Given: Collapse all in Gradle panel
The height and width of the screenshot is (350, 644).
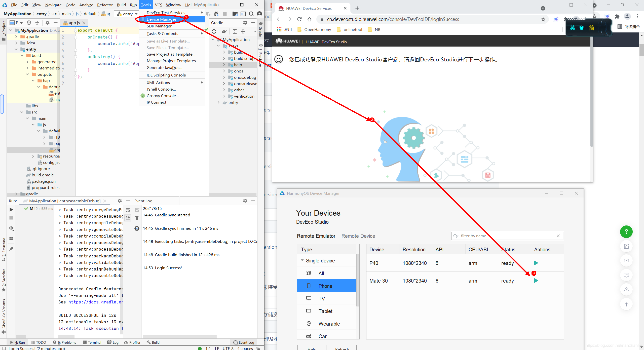Looking at the screenshot, I should click(243, 31).
